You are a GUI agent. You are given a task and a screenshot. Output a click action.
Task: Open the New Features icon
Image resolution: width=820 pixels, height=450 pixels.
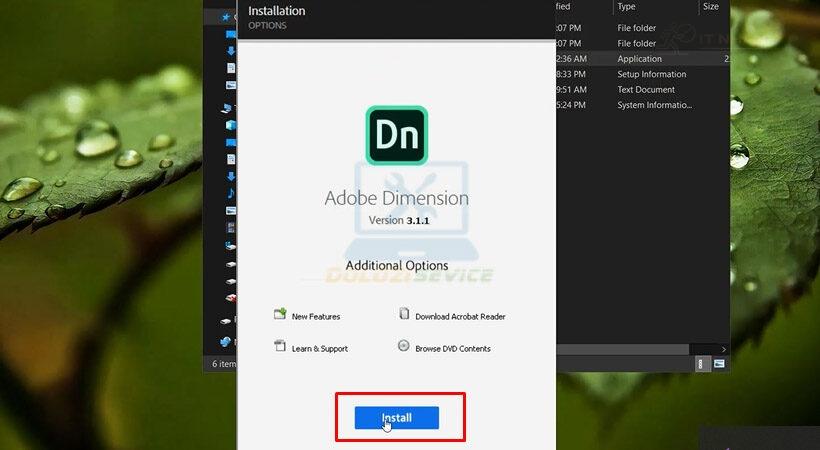(x=280, y=314)
